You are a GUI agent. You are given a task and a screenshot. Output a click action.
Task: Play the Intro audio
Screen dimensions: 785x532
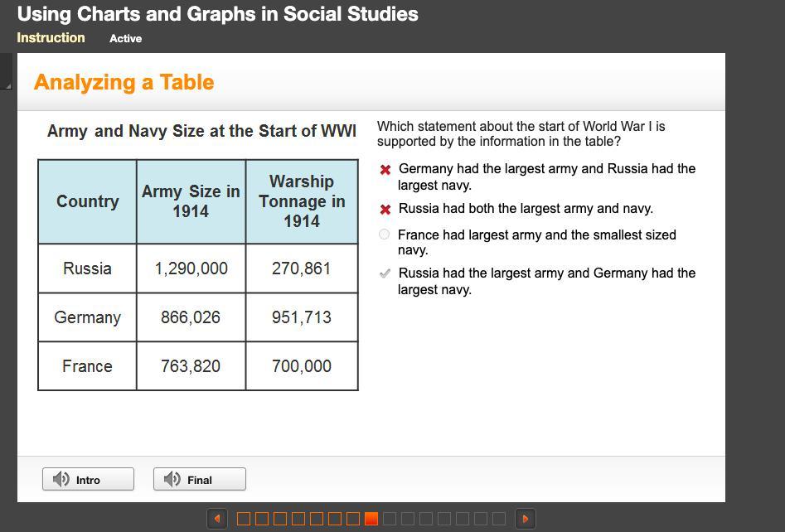tap(88, 479)
